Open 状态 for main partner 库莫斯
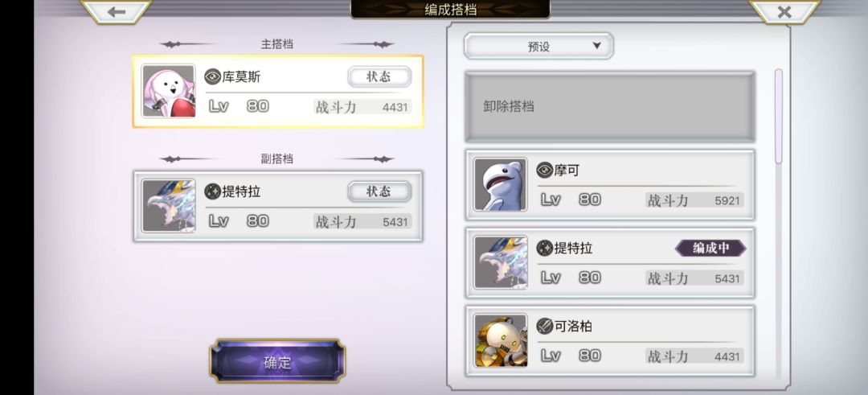The width and height of the screenshot is (868, 395). tap(379, 76)
